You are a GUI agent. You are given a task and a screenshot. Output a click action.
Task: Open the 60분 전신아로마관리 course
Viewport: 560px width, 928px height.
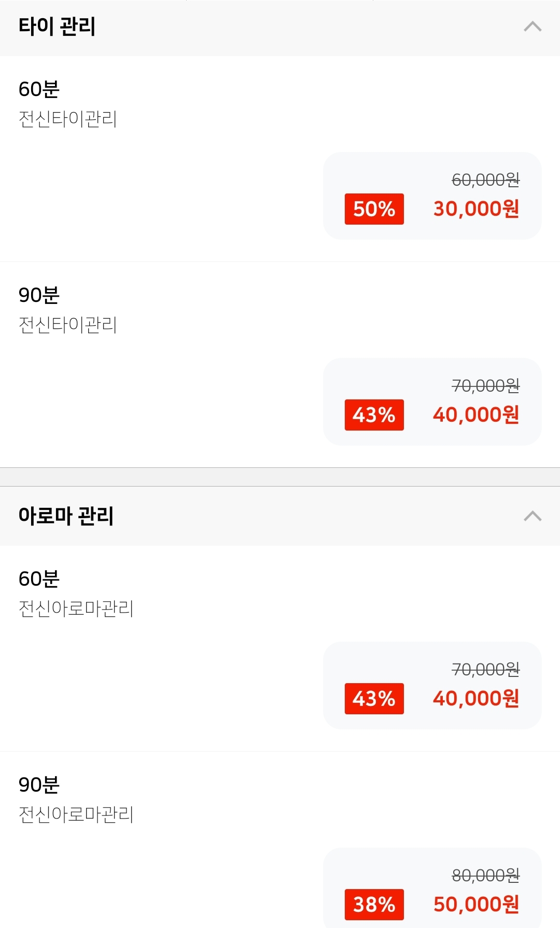click(76, 593)
